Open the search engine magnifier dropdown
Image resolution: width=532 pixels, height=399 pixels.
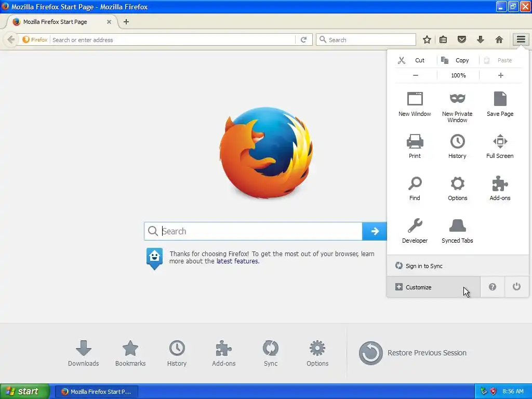click(323, 39)
